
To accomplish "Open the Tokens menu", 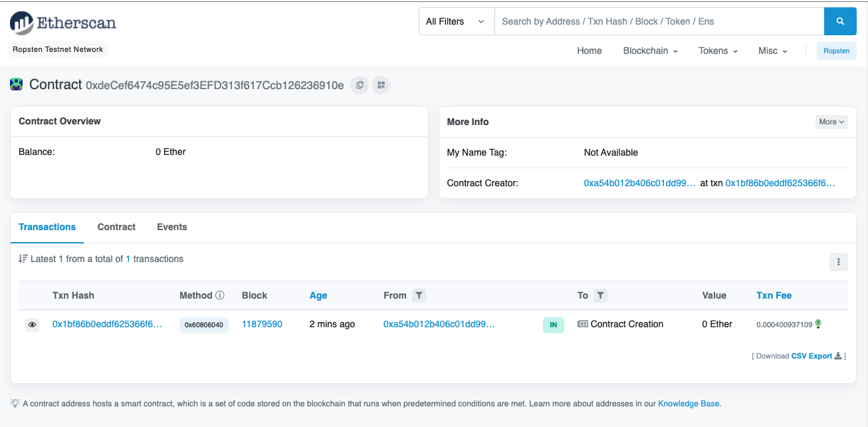I will (x=718, y=51).
